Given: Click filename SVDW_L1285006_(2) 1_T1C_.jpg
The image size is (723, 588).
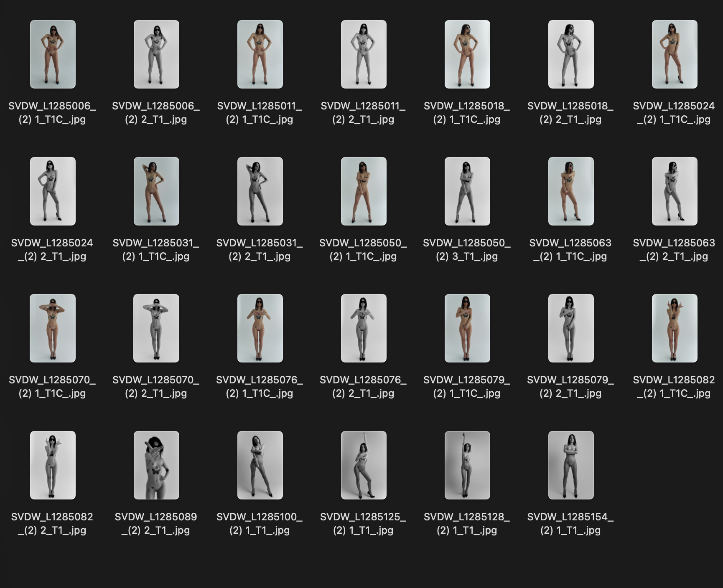Looking at the screenshot, I should pyautogui.click(x=52, y=113).
